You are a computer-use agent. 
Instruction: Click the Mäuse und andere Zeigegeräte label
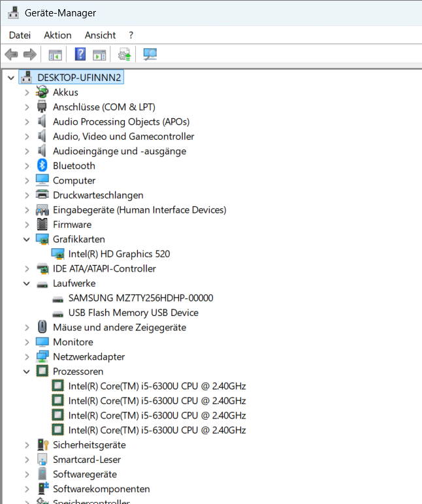(120, 328)
